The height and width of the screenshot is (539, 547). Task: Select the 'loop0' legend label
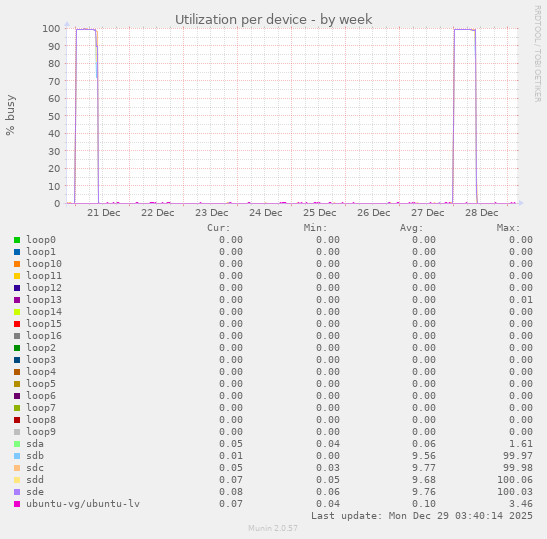[41, 240]
